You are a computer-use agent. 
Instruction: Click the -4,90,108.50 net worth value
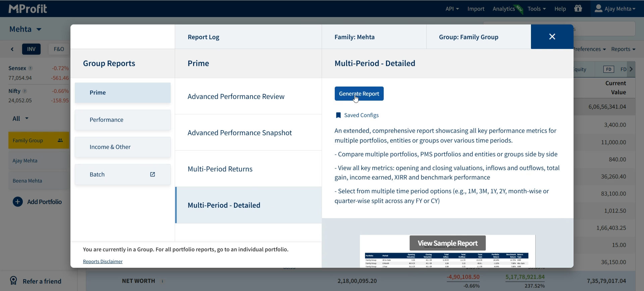(x=463, y=277)
